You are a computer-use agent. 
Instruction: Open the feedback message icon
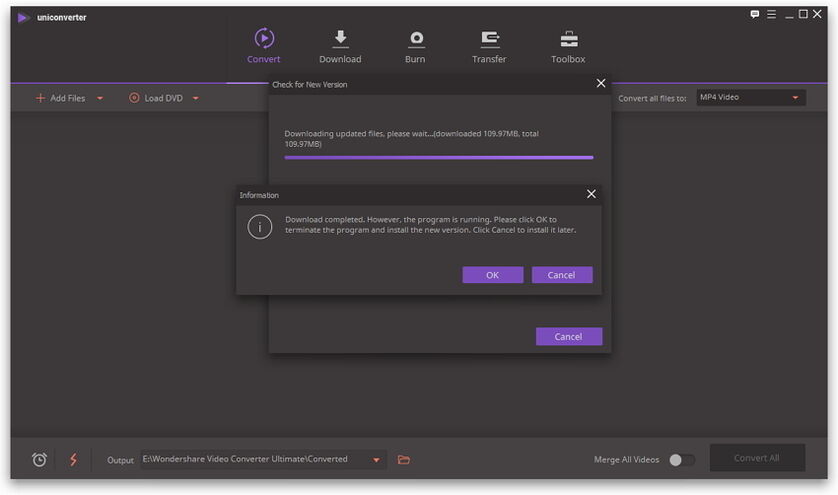point(755,14)
